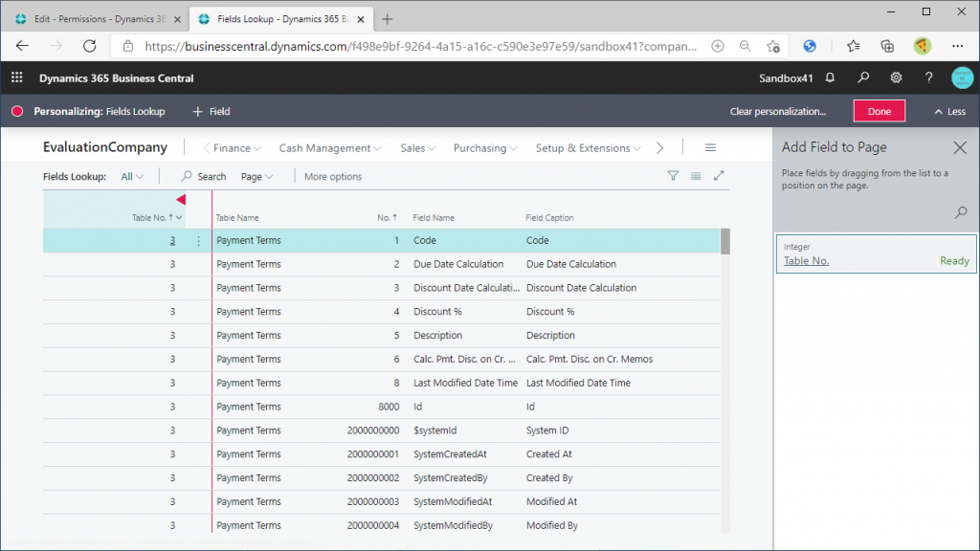Close the Edit - Permissions browser tab
This screenshot has height=551, width=980.
coord(177,19)
